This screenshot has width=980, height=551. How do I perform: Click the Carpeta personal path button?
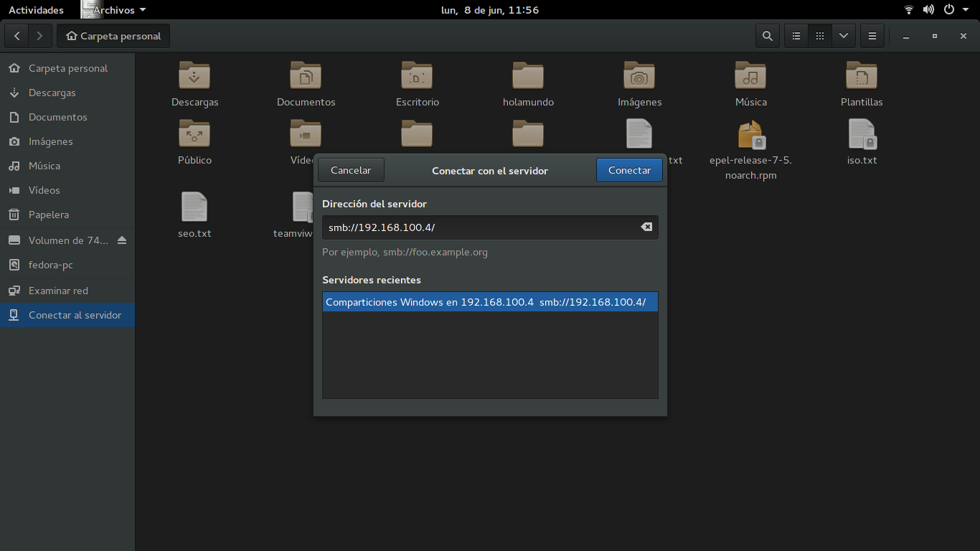pos(113,35)
